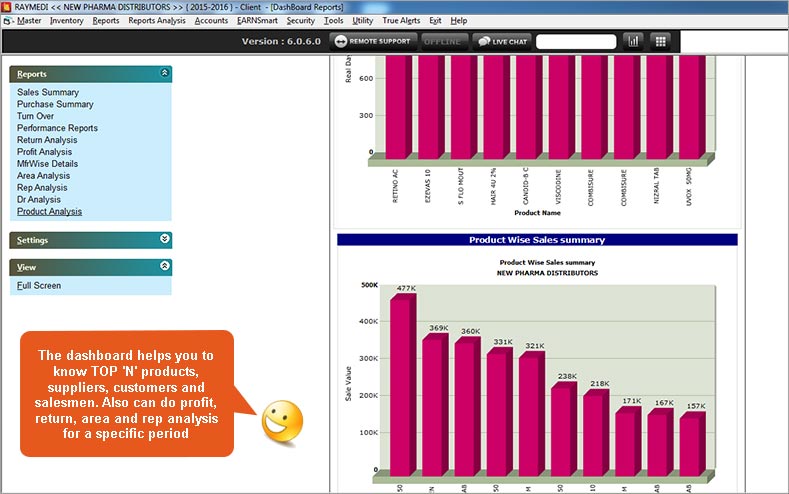789x494 pixels.
Task: Click the grid view icon in toolbar
Action: coord(660,41)
